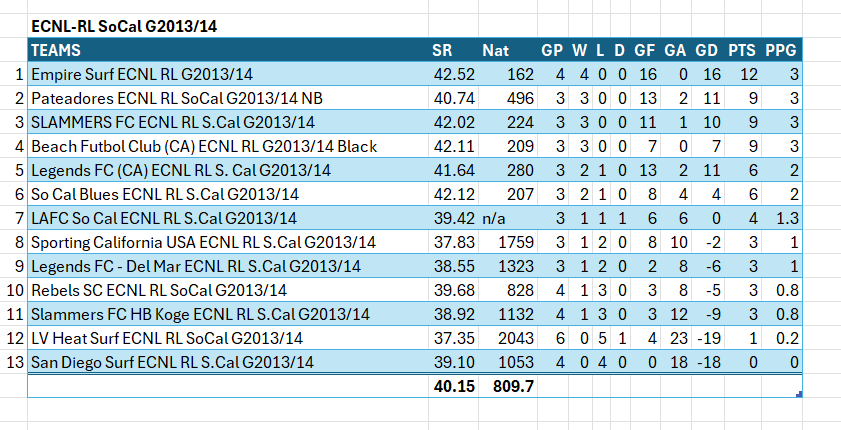This screenshot has height=430, width=841.
Task: Click GD value -18 for San Diego Surf
Action: (708, 362)
